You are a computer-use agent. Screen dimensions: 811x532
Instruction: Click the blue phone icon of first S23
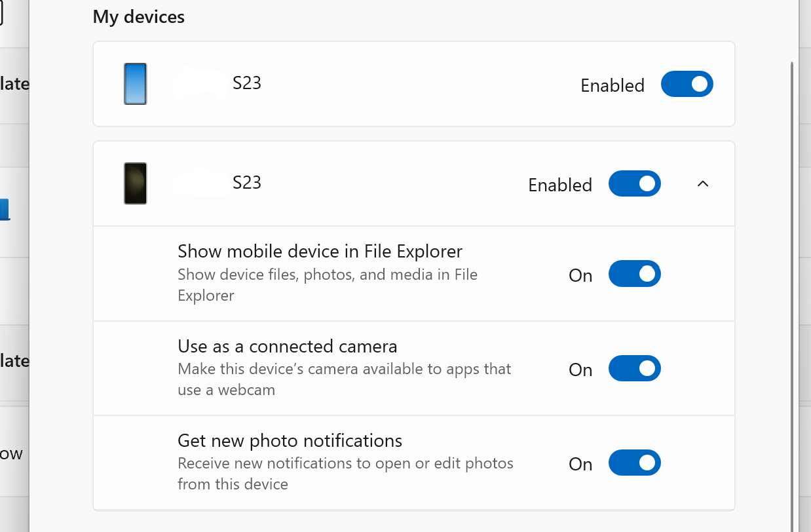coord(135,84)
